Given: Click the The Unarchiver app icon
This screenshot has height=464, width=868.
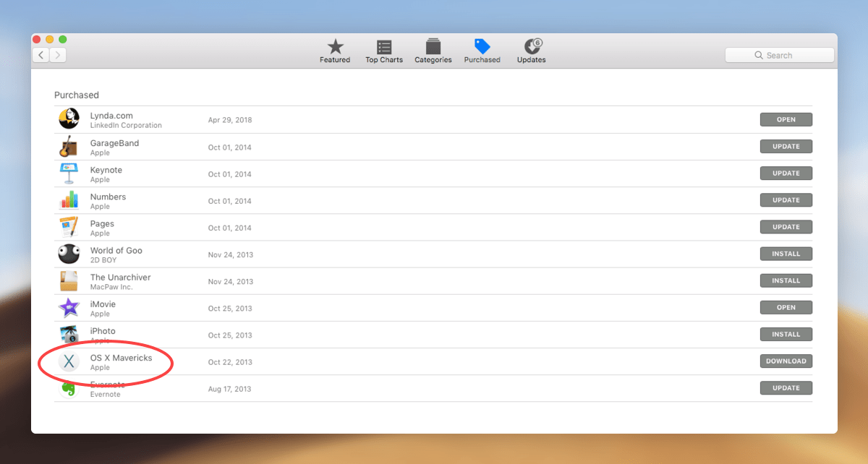Looking at the screenshot, I should click(69, 280).
